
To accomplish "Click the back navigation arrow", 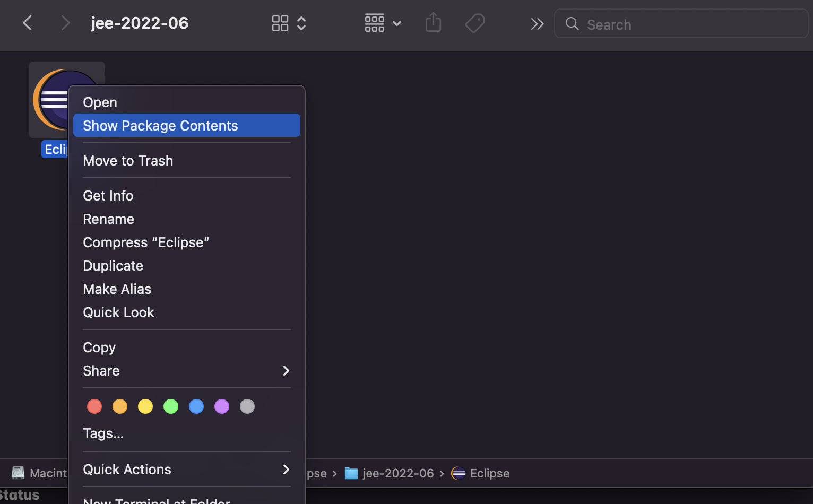I will click(x=27, y=23).
